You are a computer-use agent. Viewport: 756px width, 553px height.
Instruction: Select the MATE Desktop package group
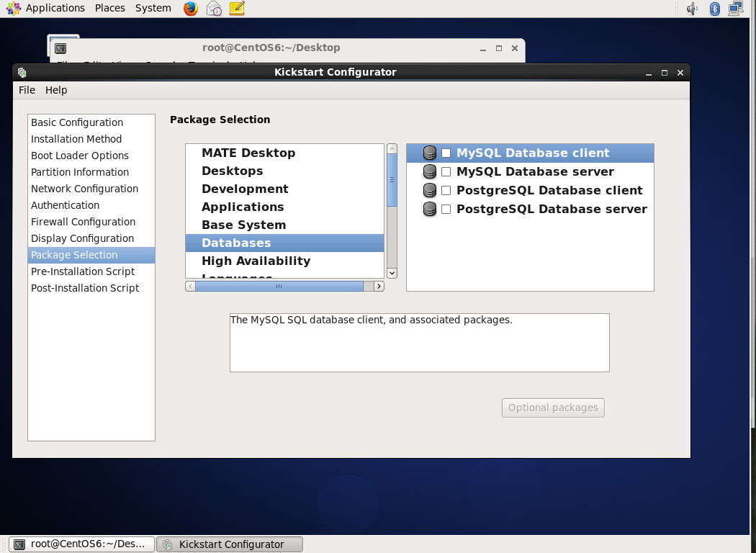pyautogui.click(x=285, y=153)
